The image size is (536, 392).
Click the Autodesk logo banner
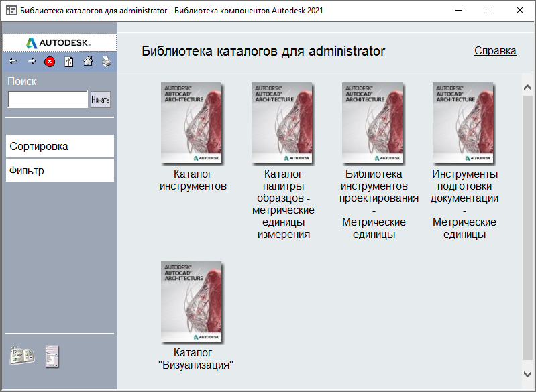coord(60,43)
